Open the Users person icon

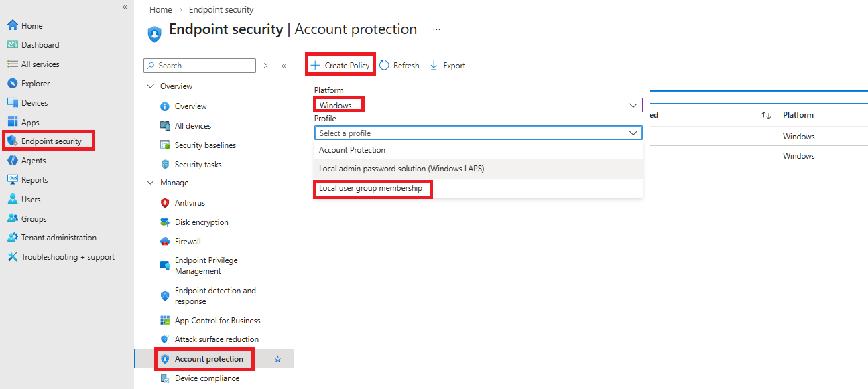click(12, 200)
